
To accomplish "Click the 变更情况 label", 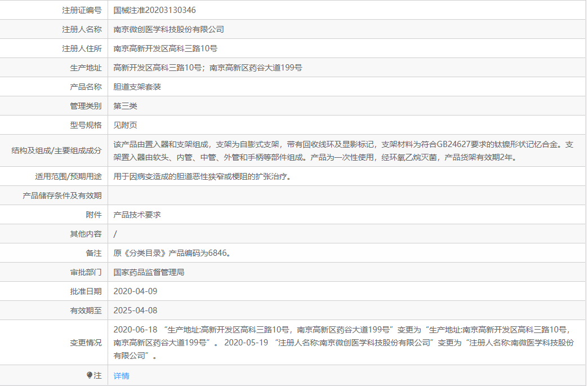I will pyautogui.click(x=86, y=343).
